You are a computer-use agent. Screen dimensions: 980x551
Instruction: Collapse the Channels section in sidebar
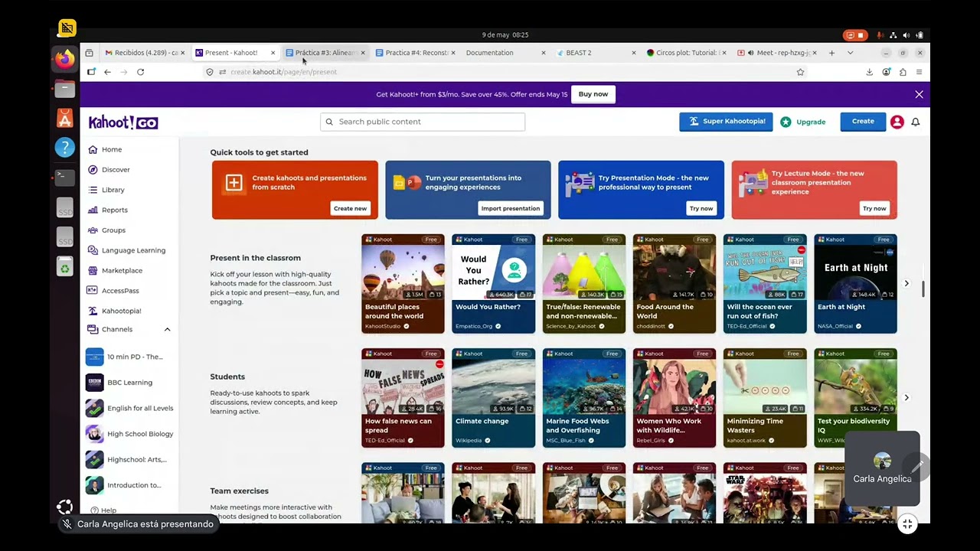click(x=167, y=329)
